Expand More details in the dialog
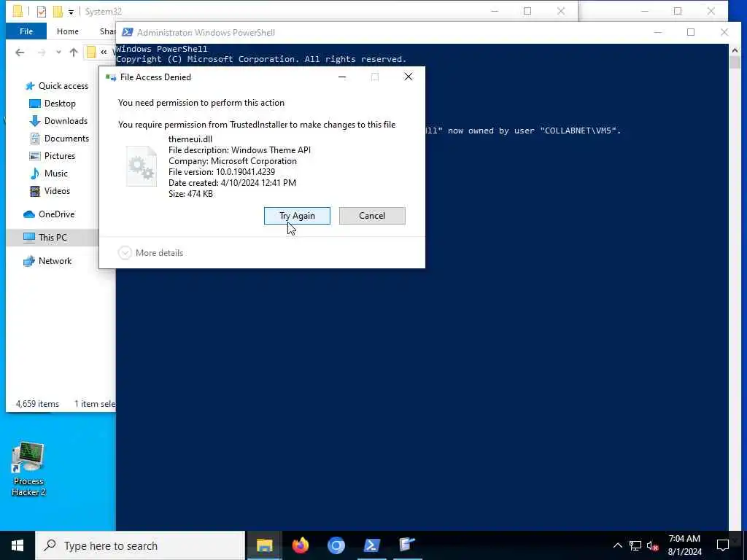 pos(150,253)
